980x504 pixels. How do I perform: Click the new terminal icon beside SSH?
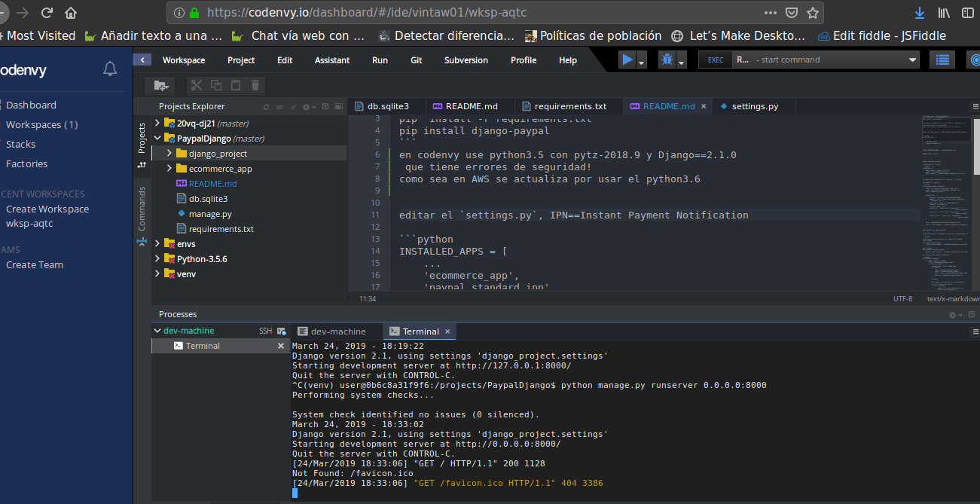[282, 331]
